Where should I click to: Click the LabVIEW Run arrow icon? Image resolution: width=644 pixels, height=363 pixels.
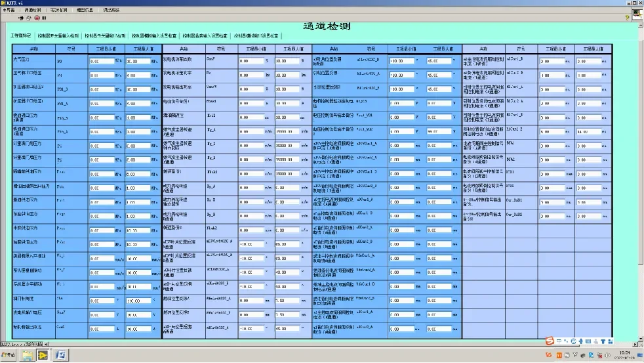tap(21, 18)
